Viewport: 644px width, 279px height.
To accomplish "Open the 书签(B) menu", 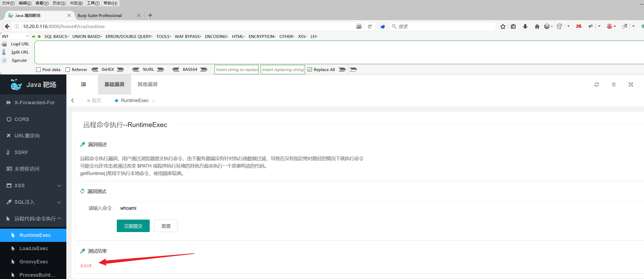I will [76, 3].
